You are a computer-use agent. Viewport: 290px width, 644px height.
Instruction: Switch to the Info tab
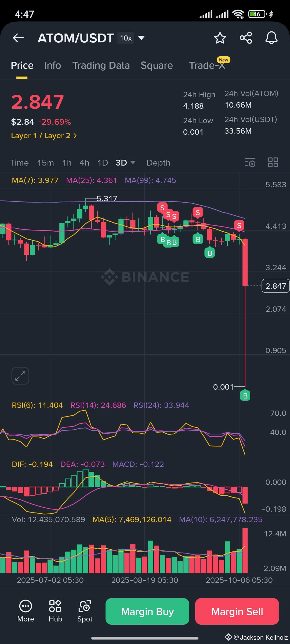pos(52,65)
